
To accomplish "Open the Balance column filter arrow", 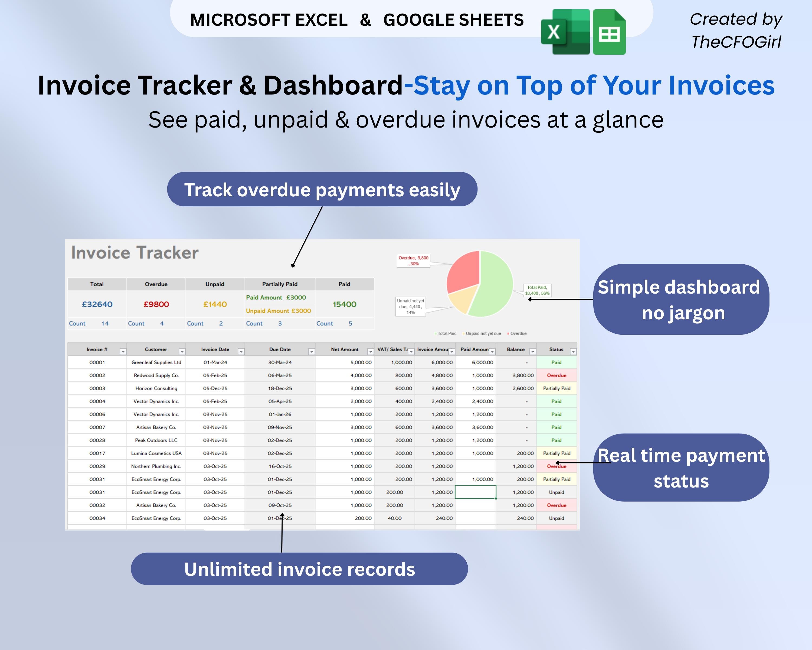I will coord(533,352).
